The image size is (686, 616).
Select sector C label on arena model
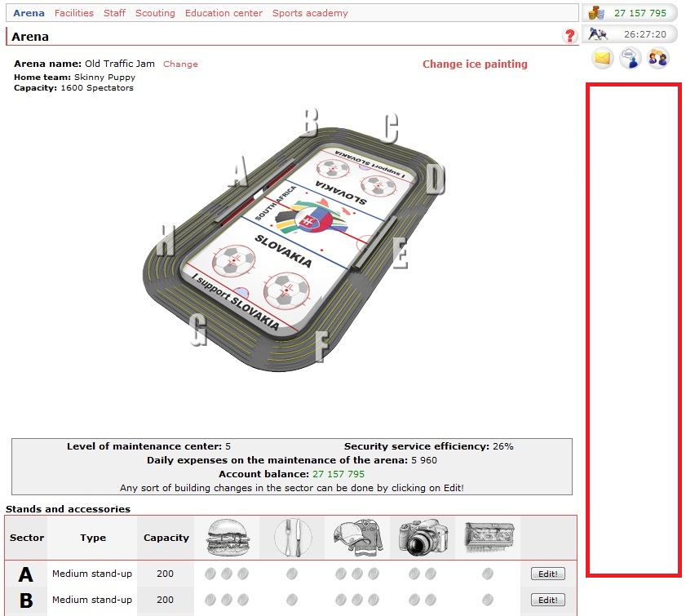pos(391,128)
